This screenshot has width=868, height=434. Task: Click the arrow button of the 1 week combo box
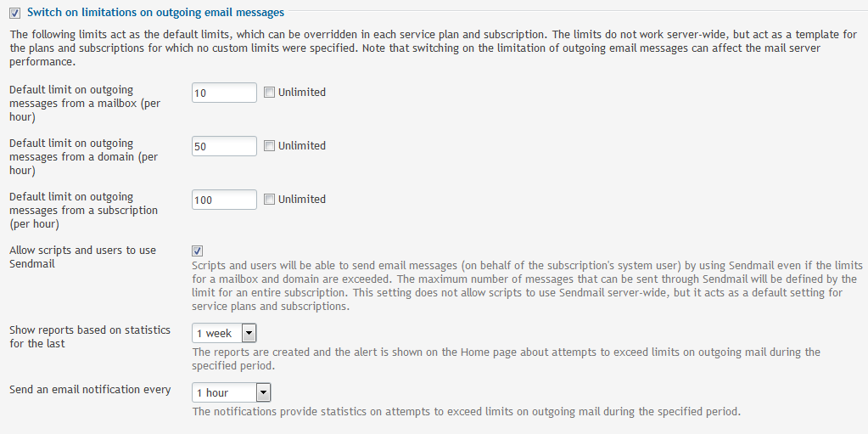click(x=249, y=333)
